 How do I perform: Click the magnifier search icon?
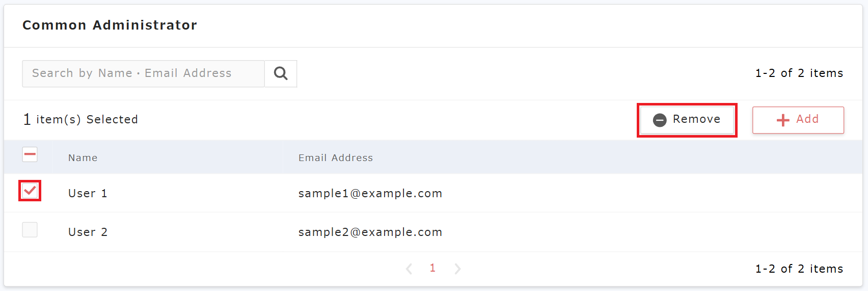pyautogui.click(x=281, y=73)
